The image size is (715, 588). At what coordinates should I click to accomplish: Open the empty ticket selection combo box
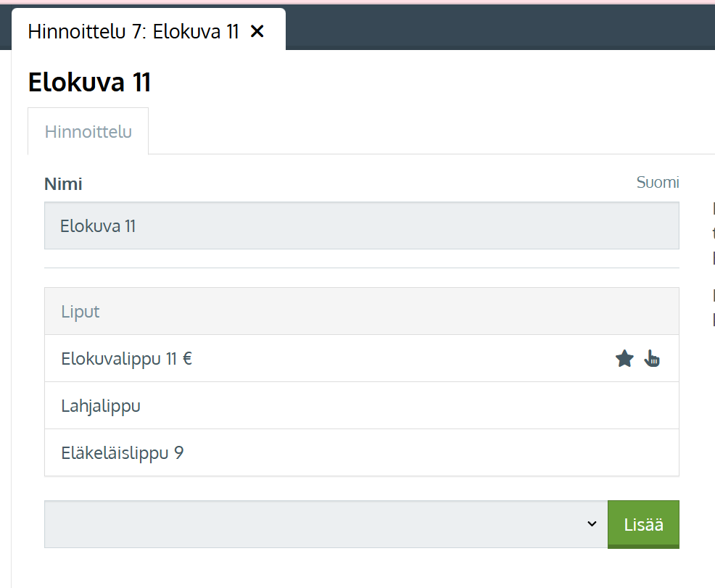click(x=319, y=524)
